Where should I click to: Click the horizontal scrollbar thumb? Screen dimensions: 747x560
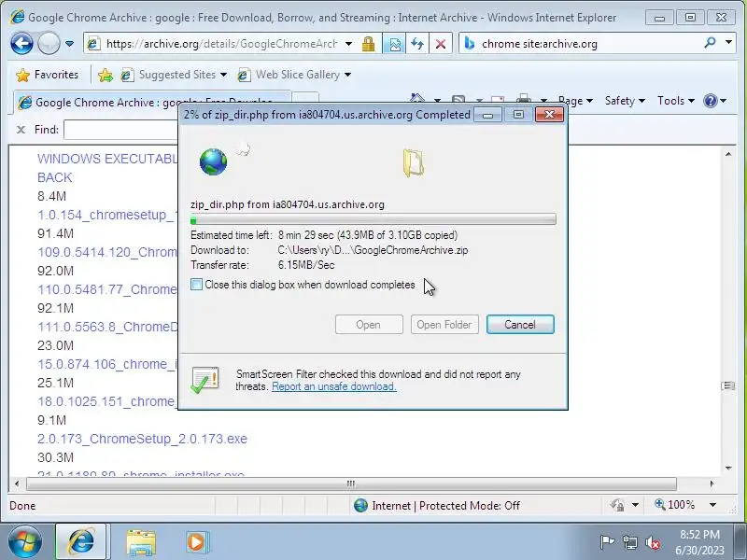click(351, 483)
